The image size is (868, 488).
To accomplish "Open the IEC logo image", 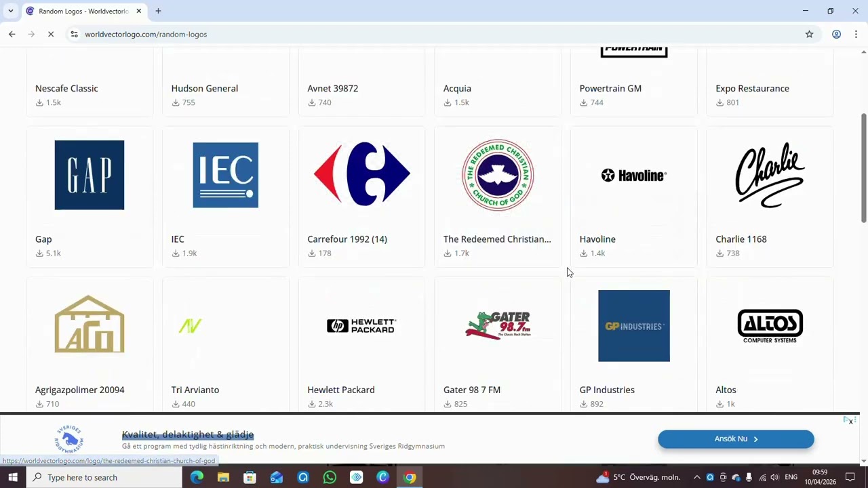I will tap(226, 175).
